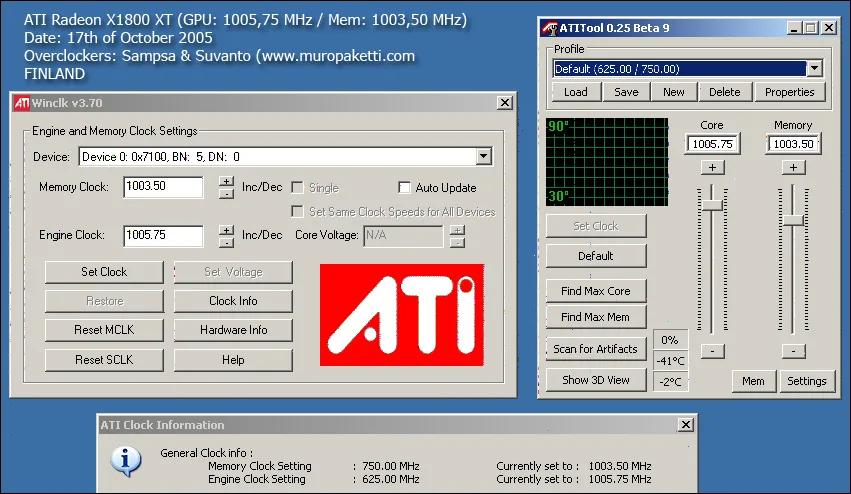Click the Memory slider handle
The image size is (851, 494).
793,220
